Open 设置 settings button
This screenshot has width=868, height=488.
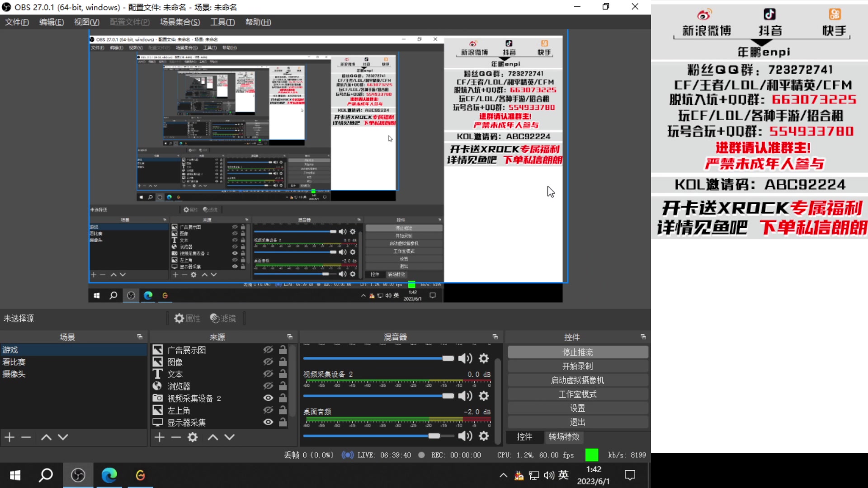coord(578,408)
